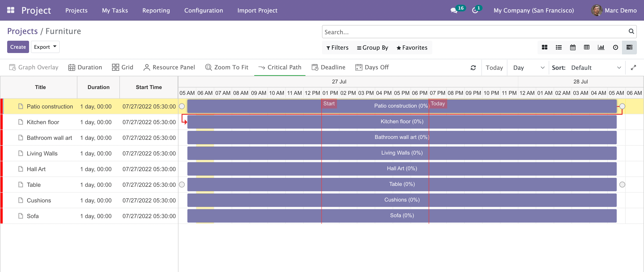The width and height of the screenshot is (644, 272).
Task: Expand Gantt to fullscreen icon
Action: pyautogui.click(x=633, y=68)
